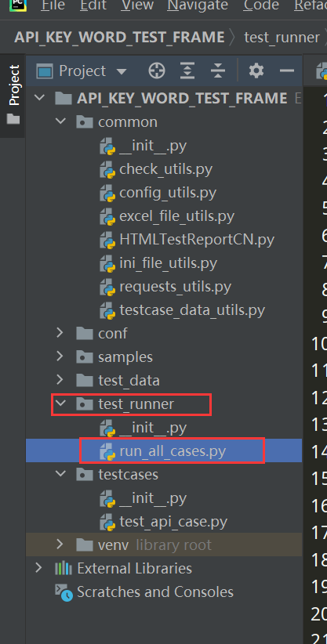
Task: Click the folder icon under Project side tab
Action: [13, 119]
